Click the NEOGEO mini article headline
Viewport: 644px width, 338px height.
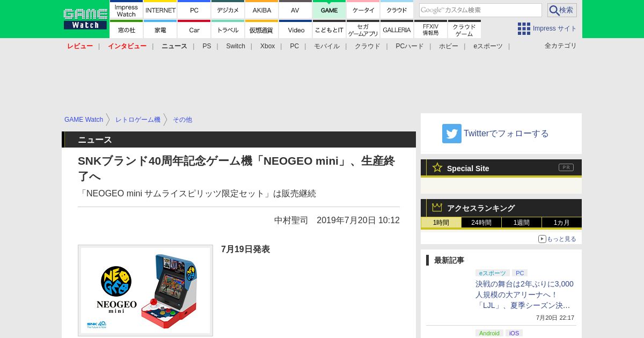[x=237, y=168]
